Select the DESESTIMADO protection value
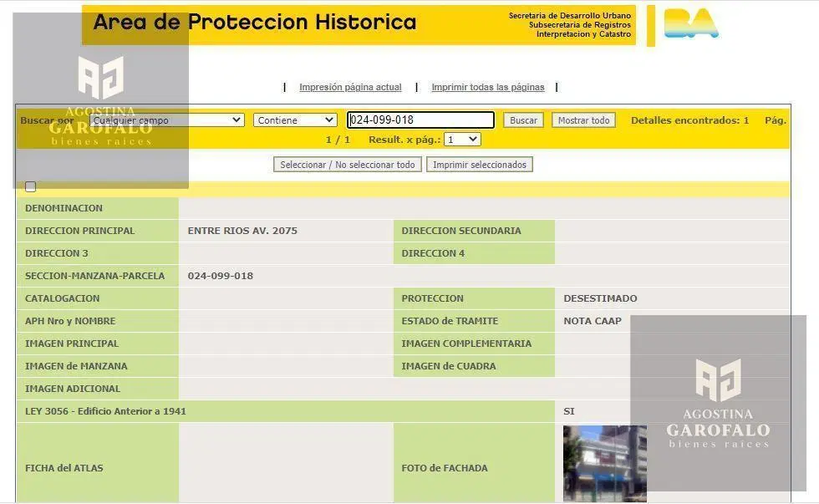Viewport: 819px width, 504px height. [600, 298]
